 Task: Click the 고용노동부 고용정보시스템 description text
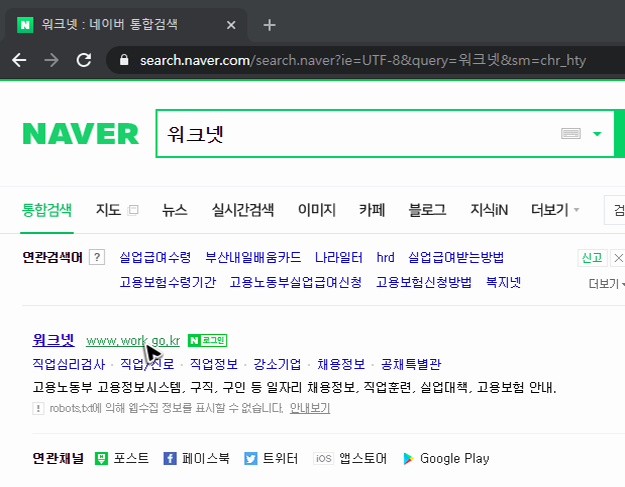click(x=294, y=387)
